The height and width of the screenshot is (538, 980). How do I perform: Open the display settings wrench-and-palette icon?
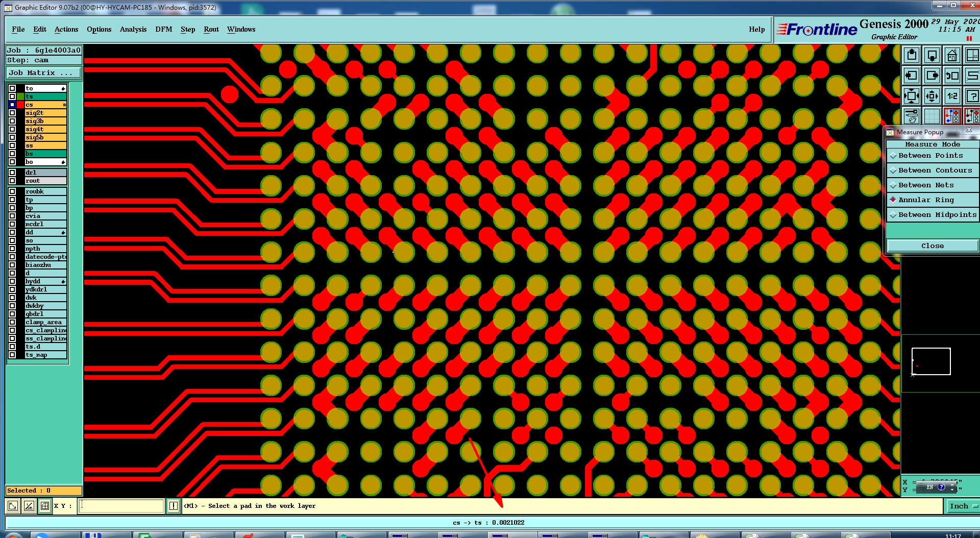912,116
